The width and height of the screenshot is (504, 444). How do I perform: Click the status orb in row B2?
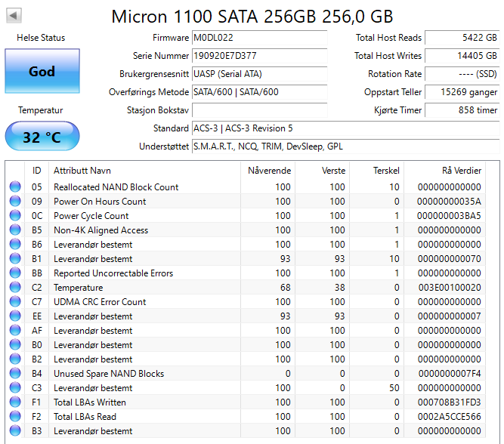(x=15, y=359)
